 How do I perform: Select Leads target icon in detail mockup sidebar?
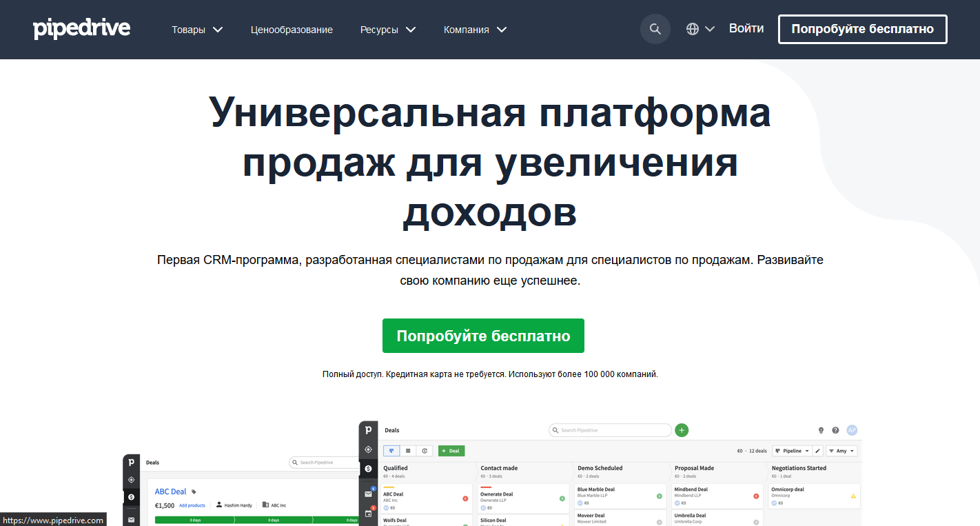coord(131,480)
